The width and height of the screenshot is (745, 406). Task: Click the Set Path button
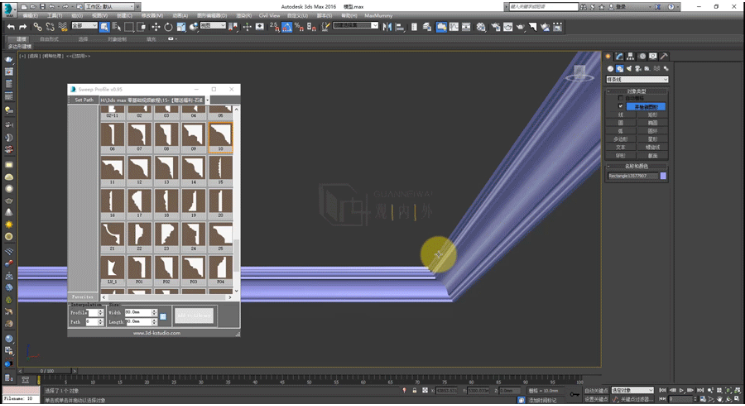point(83,100)
